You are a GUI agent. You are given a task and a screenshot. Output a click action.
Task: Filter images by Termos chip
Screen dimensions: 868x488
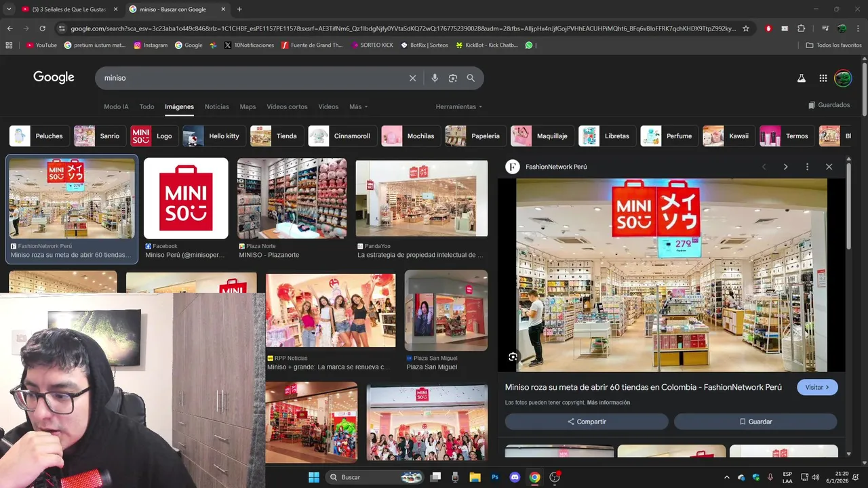[x=787, y=136]
